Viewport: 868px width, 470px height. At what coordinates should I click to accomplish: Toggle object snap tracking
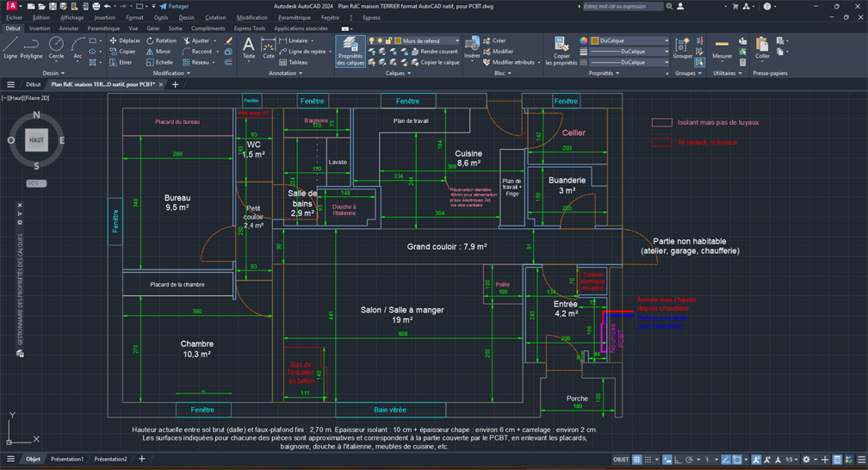(x=726, y=460)
